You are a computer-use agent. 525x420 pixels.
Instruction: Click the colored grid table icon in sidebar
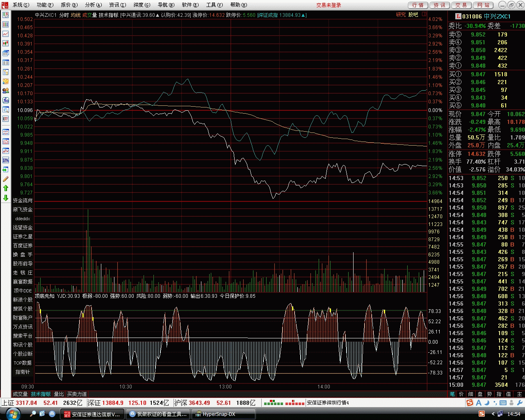click(6, 25)
